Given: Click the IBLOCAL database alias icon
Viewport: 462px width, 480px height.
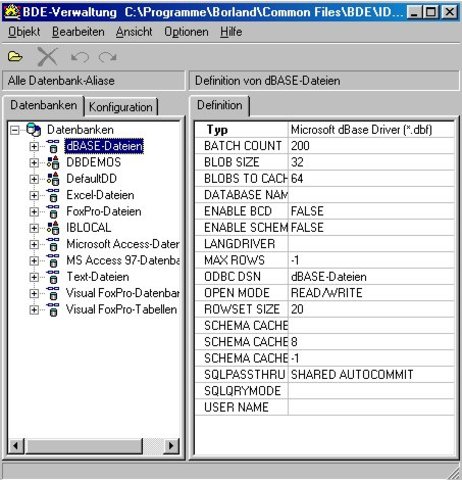Looking at the screenshot, I should [53, 228].
